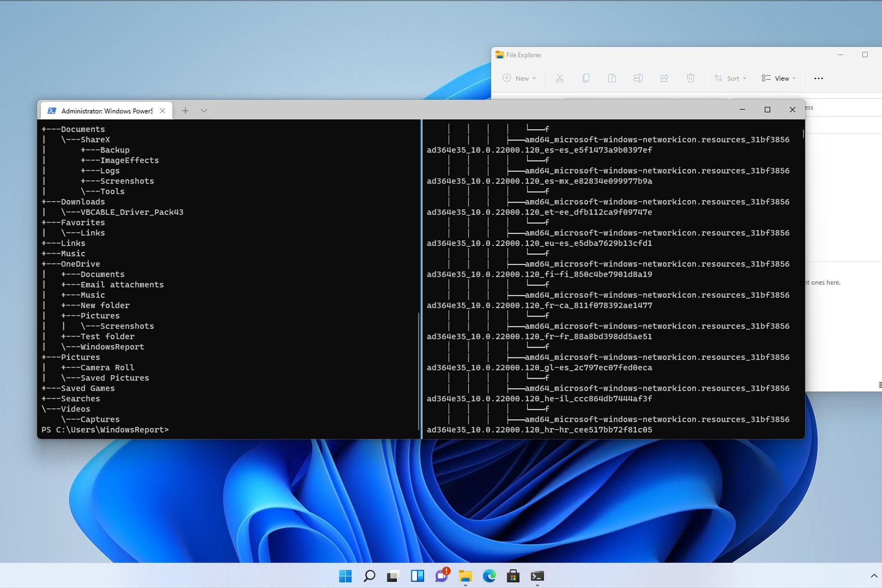This screenshot has width=882, height=588.
Task: Click the new tab button in PowerShell
Action: (x=184, y=110)
